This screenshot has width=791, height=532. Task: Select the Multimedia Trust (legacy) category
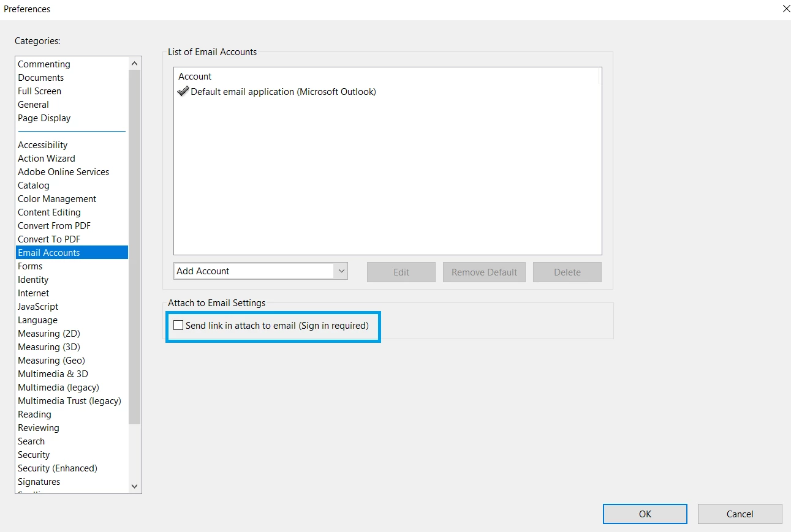tap(70, 401)
